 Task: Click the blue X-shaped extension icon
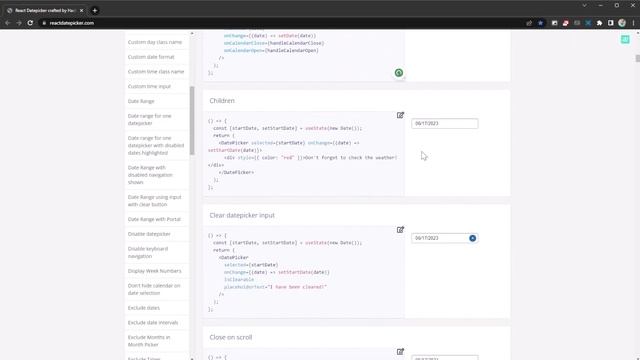[588, 23]
